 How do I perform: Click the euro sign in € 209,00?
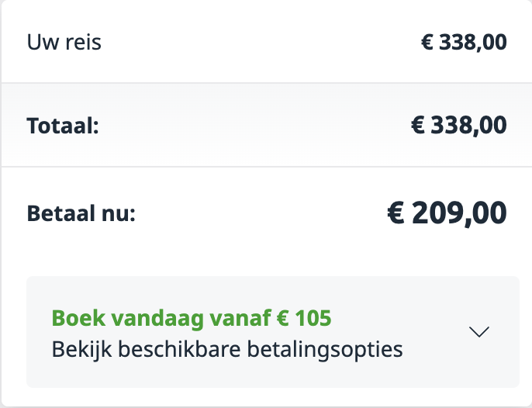pos(396,212)
